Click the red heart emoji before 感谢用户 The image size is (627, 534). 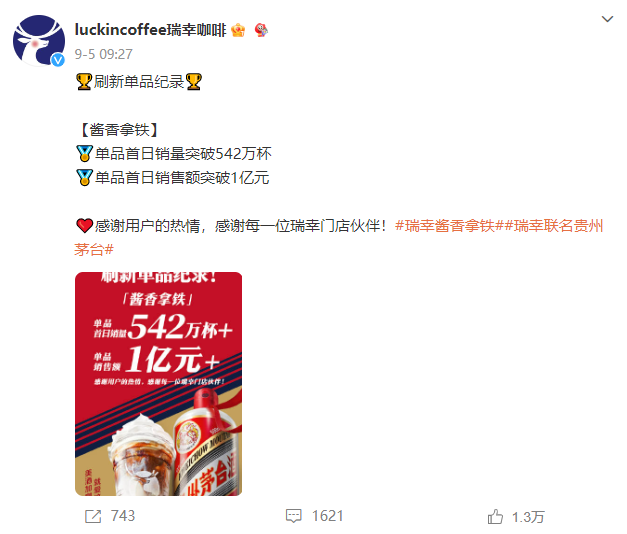pos(84,226)
